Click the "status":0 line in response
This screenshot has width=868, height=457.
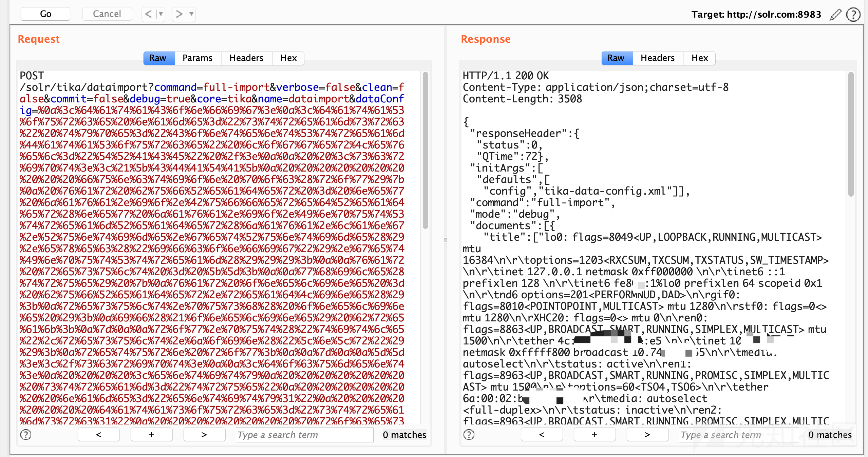(509, 145)
